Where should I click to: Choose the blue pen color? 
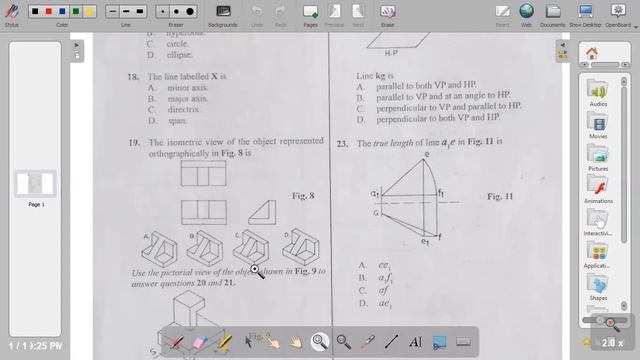point(62,11)
